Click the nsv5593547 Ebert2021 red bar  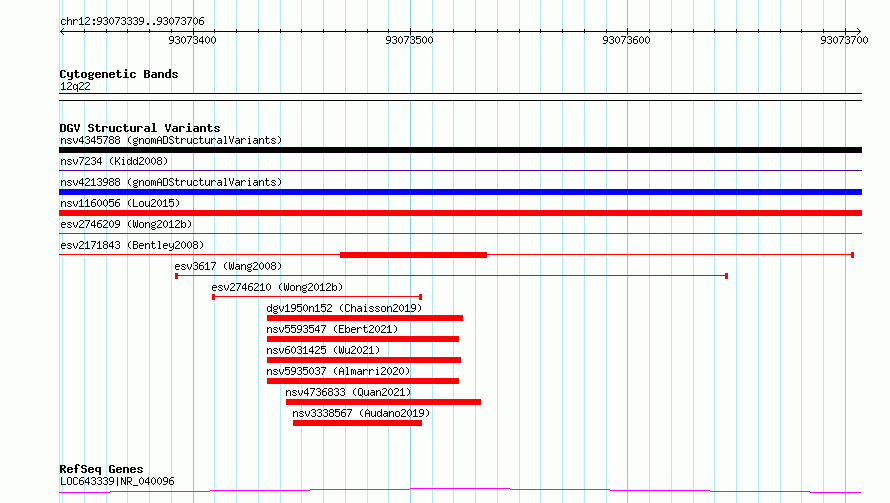click(363, 339)
